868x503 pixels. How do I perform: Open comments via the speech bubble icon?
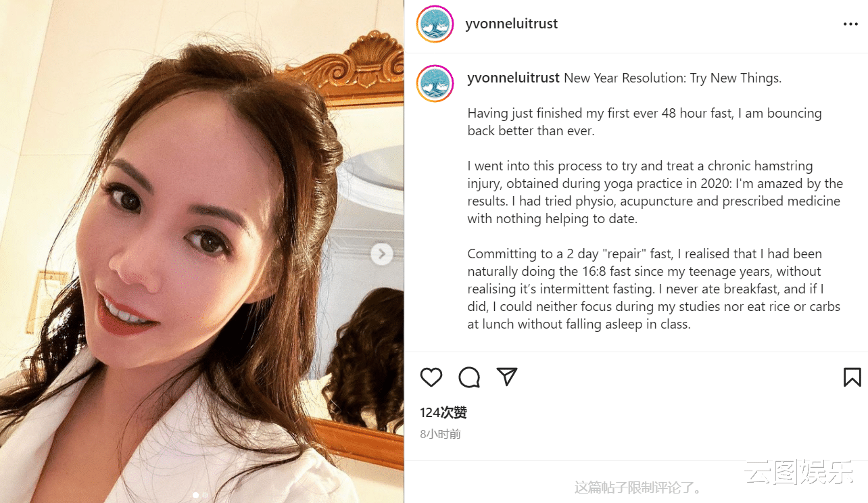[469, 377]
